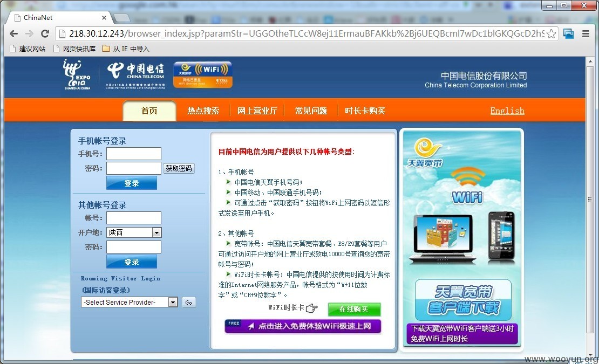The image size is (599, 364).
Task: Open a new browser tab
Action: click(122, 18)
